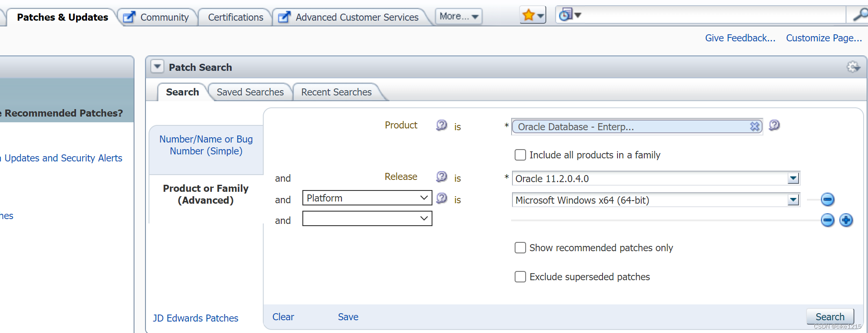Open the recent history clock icon

point(570,15)
